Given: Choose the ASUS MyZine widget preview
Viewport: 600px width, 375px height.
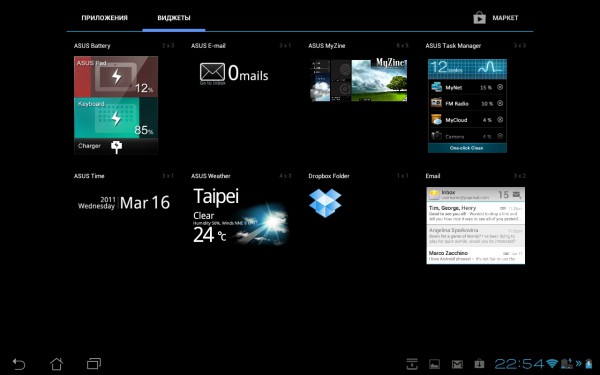Looking at the screenshot, I should (x=359, y=80).
